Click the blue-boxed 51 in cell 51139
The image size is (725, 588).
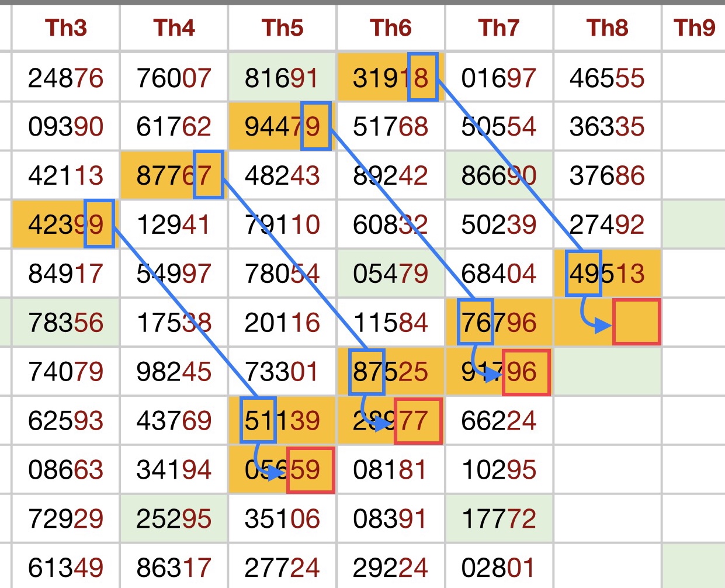pyautogui.click(x=258, y=420)
